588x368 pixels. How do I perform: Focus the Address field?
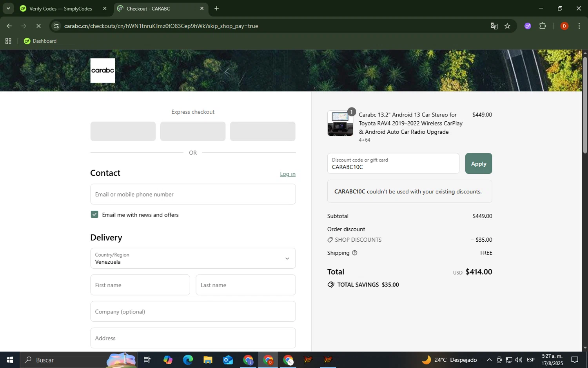(193, 338)
